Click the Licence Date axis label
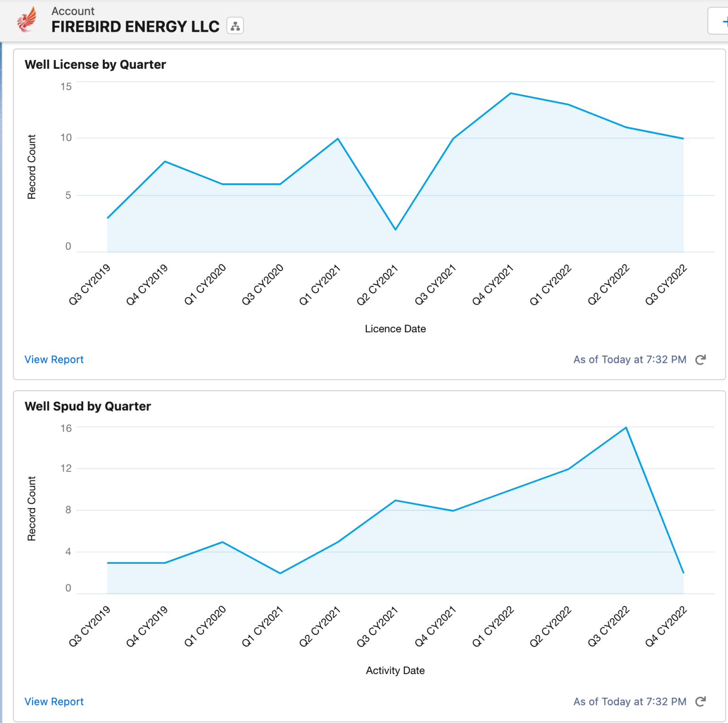728x723 pixels. pos(395,328)
